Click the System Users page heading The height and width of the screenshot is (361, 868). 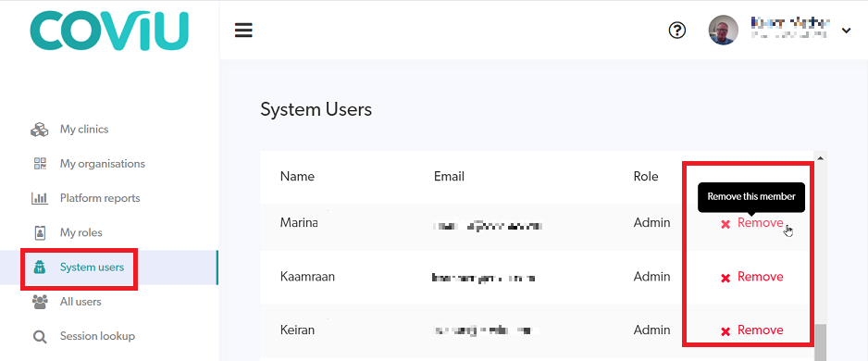click(x=316, y=109)
